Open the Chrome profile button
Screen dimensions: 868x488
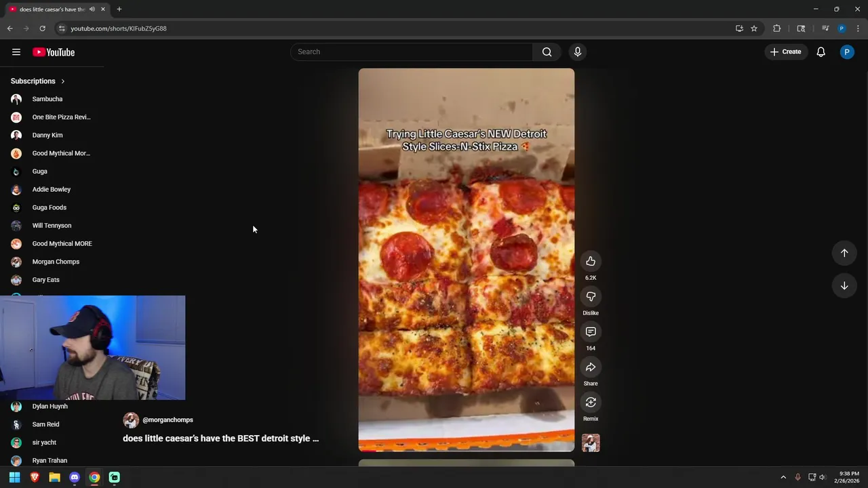coord(842,28)
